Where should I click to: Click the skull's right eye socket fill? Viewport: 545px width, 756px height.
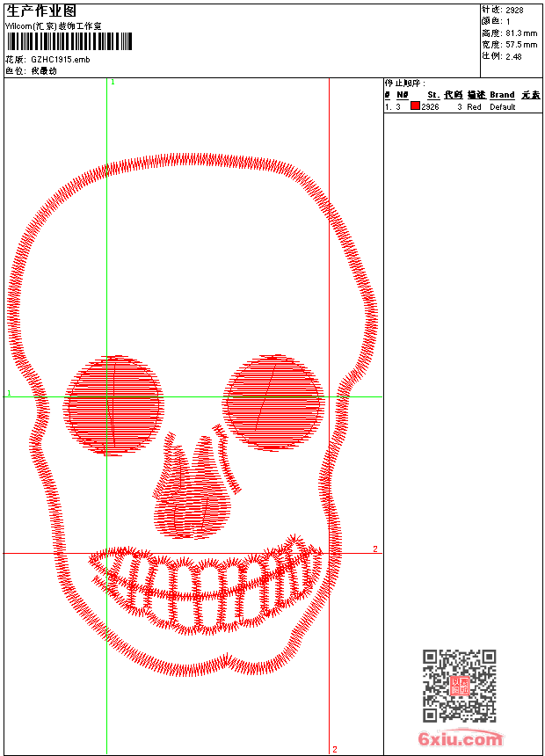[272, 401]
